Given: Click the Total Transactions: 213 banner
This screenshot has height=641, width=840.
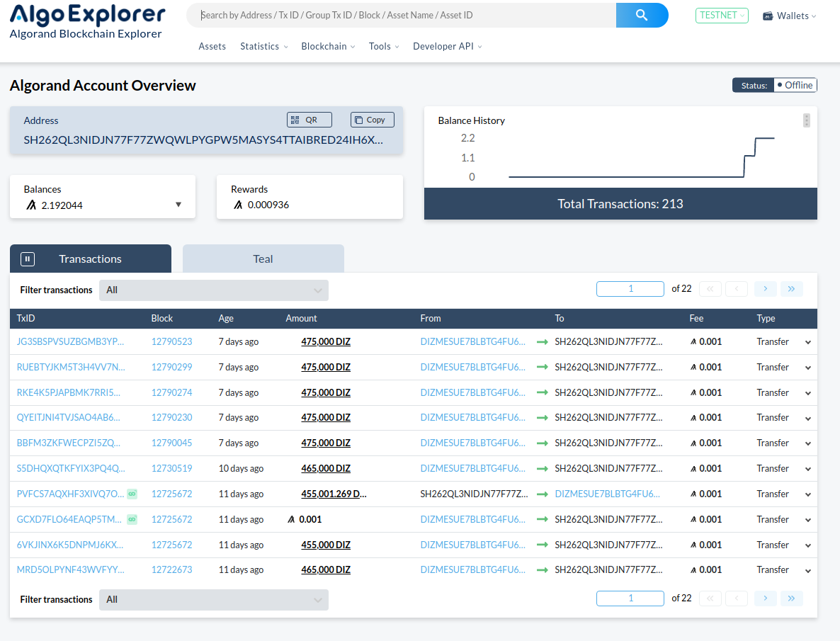Looking at the screenshot, I should 620,204.
